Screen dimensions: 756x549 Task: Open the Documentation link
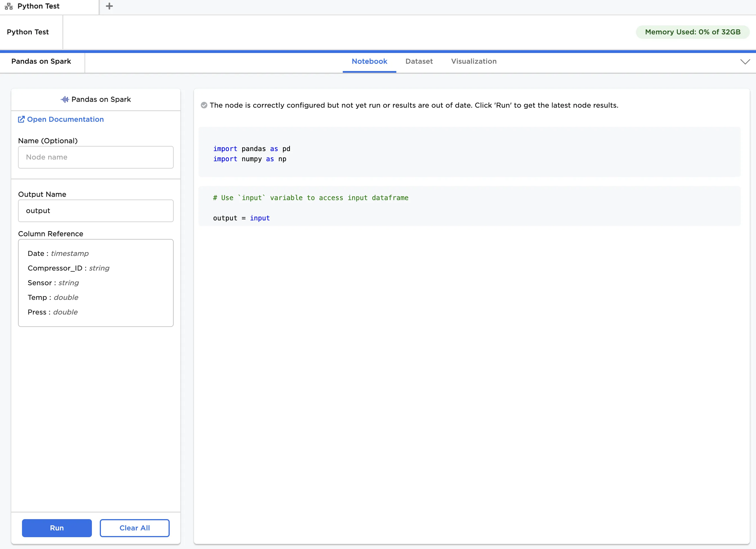click(x=65, y=119)
